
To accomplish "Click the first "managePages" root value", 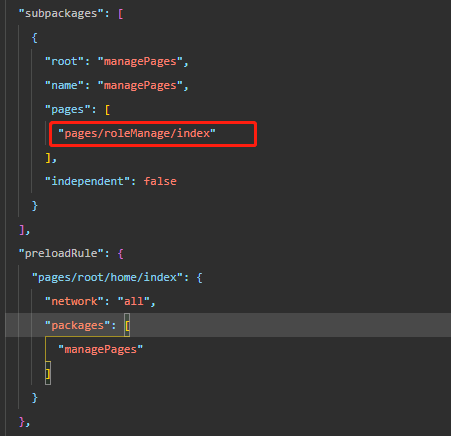I will pos(140,62).
